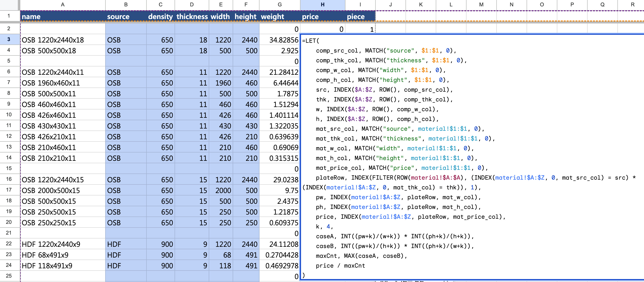Viewport: 644px width, 282px height.
Task: Select column R header
Action: 633,4
